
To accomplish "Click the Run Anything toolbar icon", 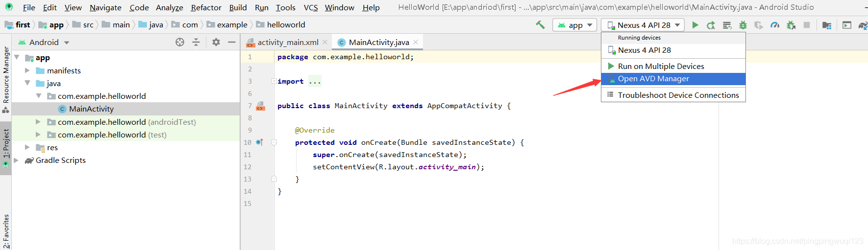I will coord(847,25).
